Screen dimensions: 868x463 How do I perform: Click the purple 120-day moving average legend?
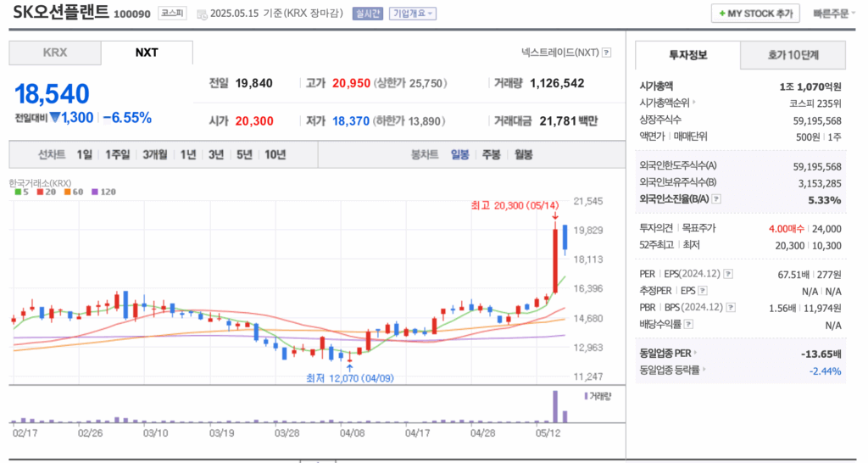pyautogui.click(x=104, y=192)
